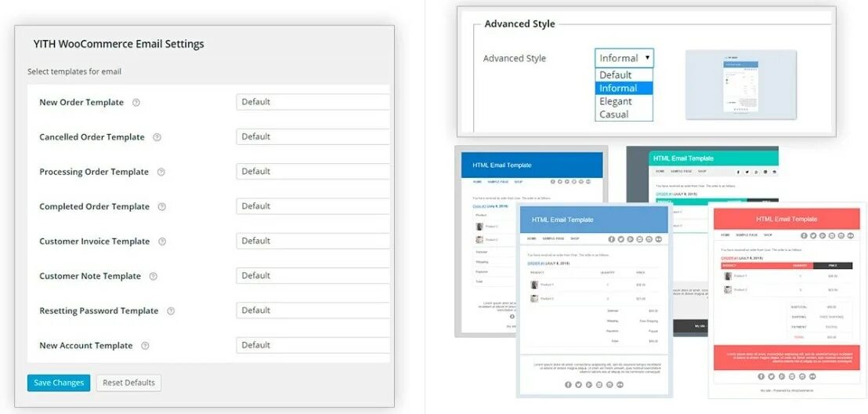Click Product 2 image in red template
868x414 pixels.
[x=729, y=290]
